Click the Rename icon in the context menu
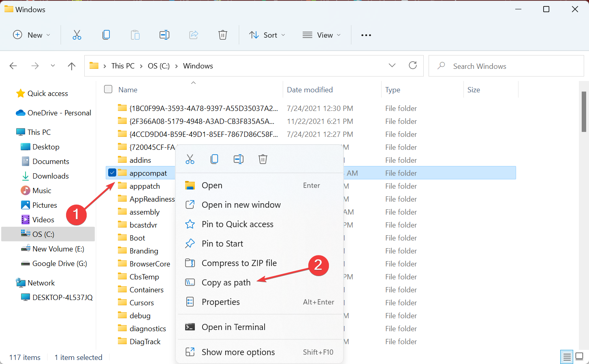 coord(239,159)
